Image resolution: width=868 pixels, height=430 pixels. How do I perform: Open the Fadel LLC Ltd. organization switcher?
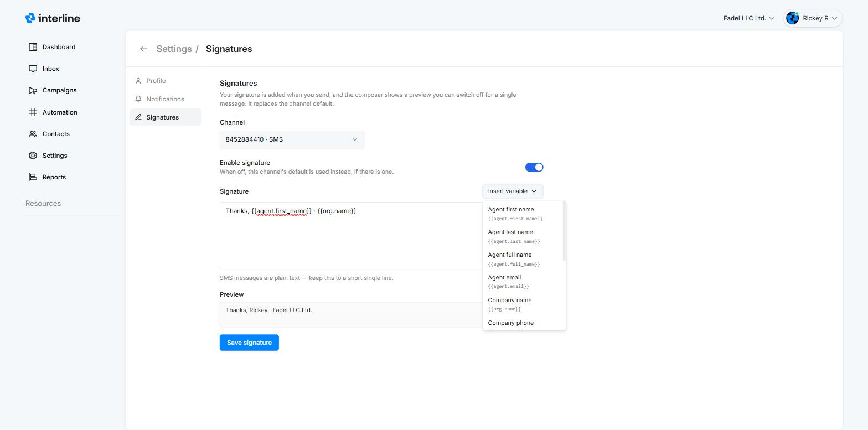click(x=748, y=18)
